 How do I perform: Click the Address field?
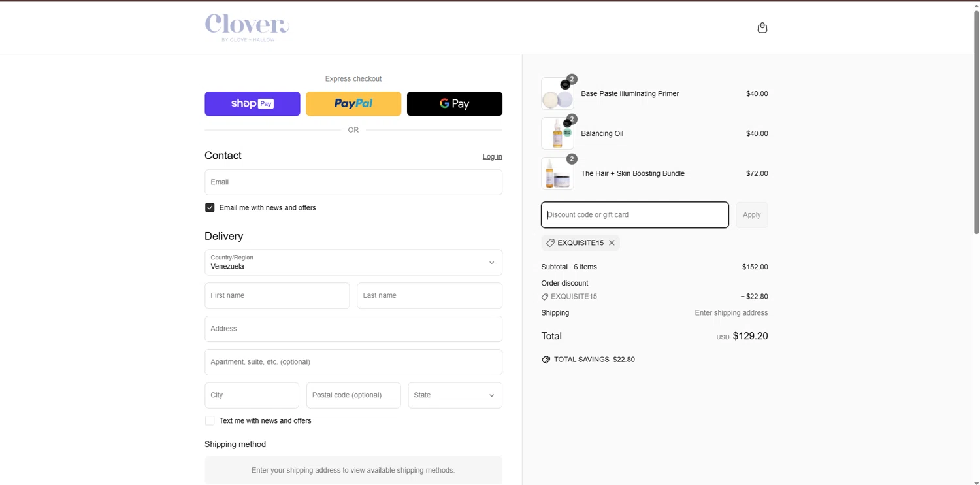[x=353, y=329]
